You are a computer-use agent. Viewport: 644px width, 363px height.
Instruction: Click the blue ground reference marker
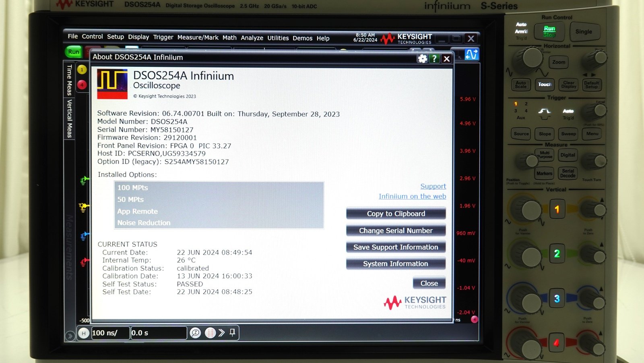[84, 236]
